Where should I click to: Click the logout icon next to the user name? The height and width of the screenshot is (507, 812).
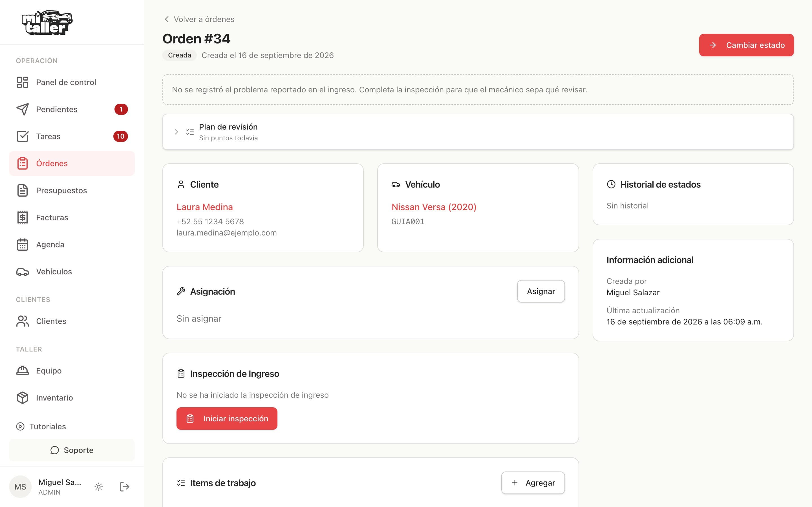pos(124,486)
